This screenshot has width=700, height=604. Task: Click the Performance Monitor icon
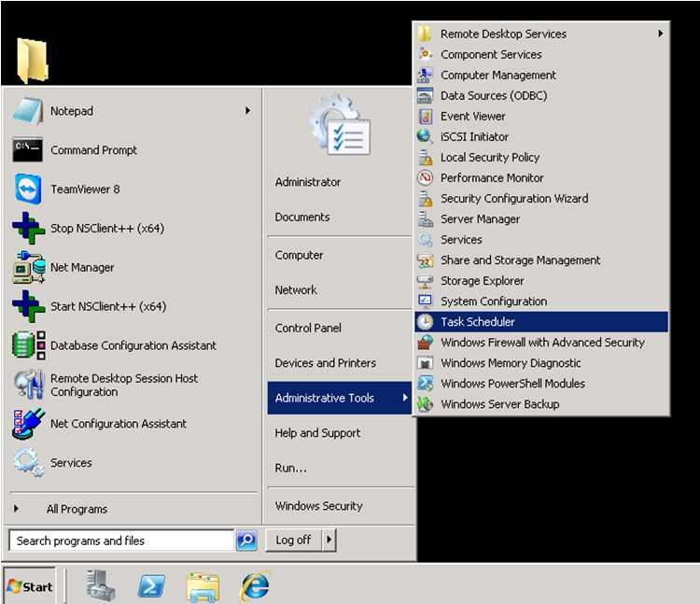[x=425, y=177]
